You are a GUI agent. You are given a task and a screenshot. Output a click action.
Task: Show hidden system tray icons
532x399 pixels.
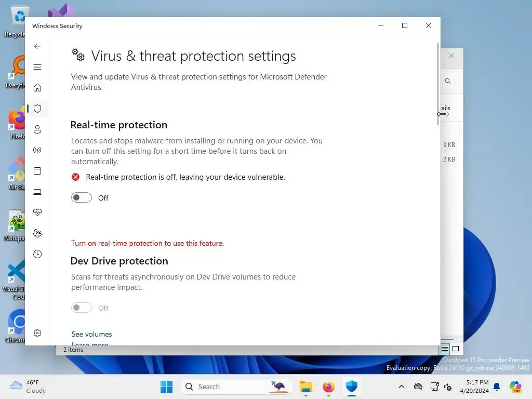pos(402,387)
